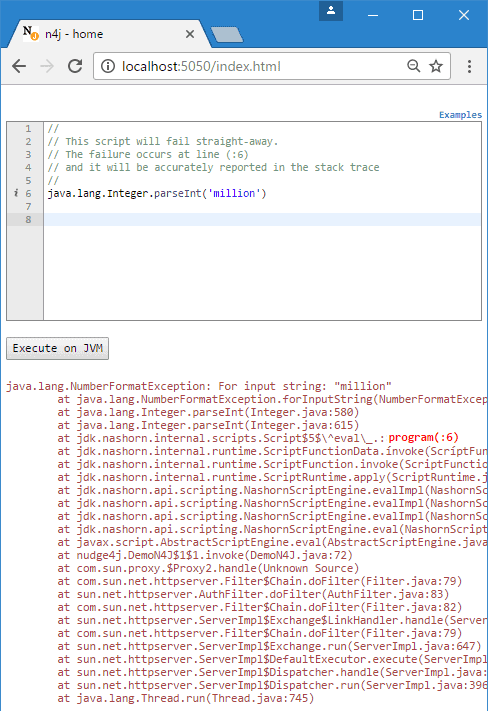
Task: Run the script with Execute on JVM
Action: pos(58,348)
